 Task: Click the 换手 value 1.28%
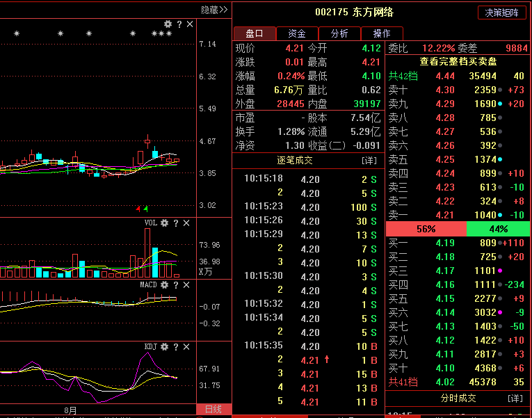click(x=291, y=131)
